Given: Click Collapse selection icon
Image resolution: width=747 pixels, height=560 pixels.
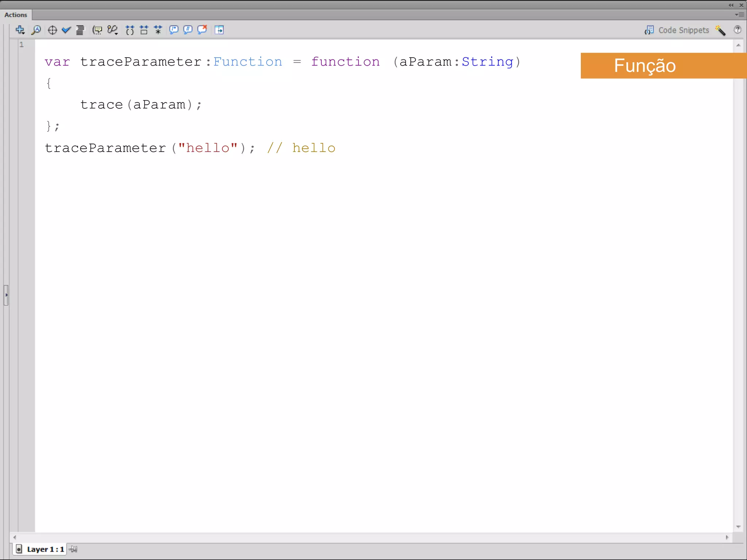Looking at the screenshot, I should point(144,30).
